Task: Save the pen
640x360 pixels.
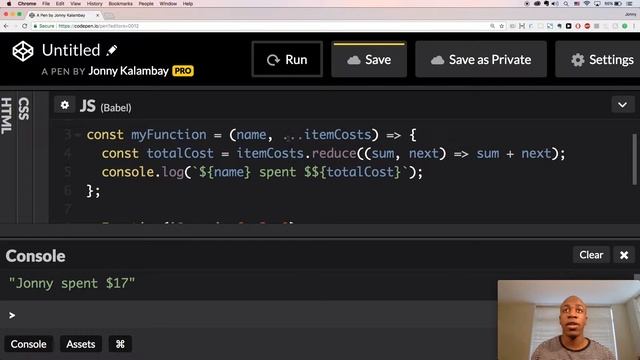Action: (x=369, y=59)
